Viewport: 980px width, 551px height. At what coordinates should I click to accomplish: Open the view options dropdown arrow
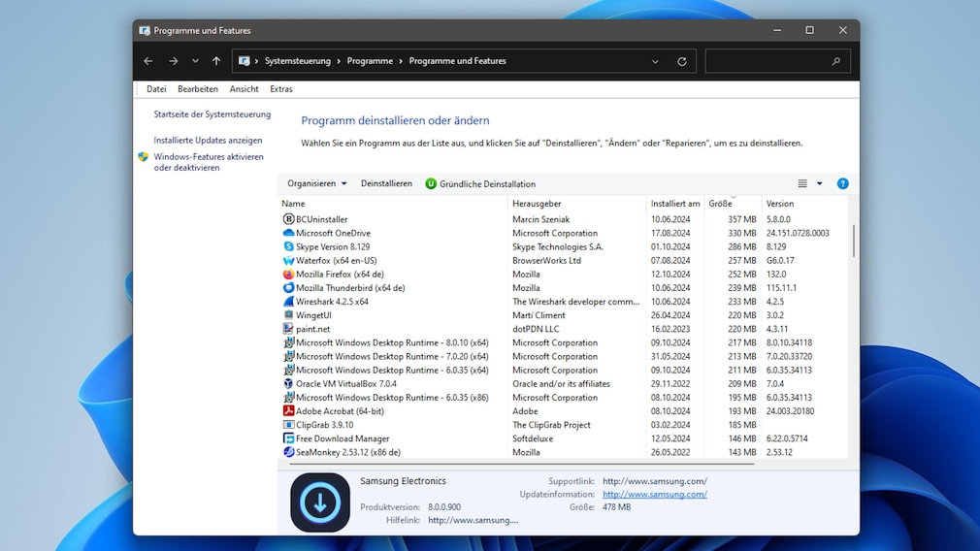(819, 183)
